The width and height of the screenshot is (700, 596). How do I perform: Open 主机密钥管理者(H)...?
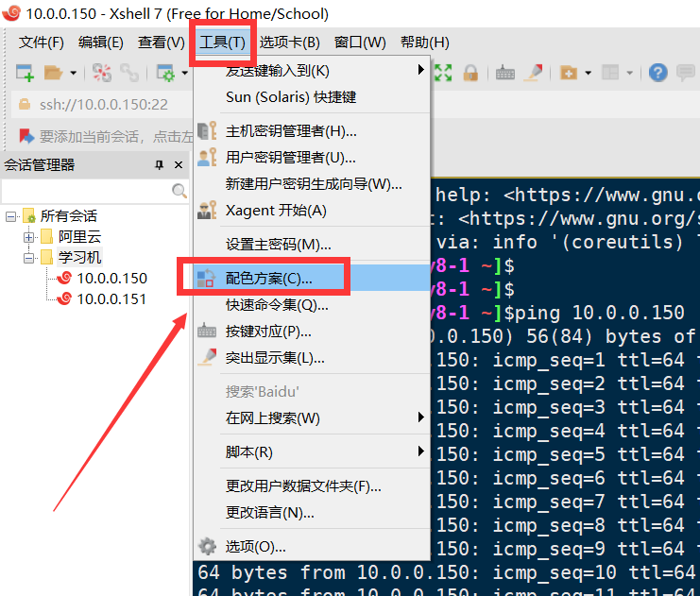tap(312, 131)
